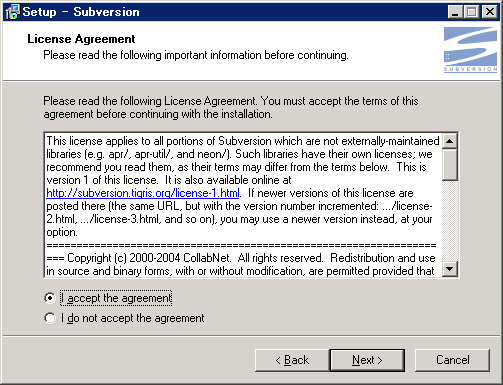The height and width of the screenshot is (385, 503).
Task: Click the license text scrollbar thumb
Action: tap(450, 165)
